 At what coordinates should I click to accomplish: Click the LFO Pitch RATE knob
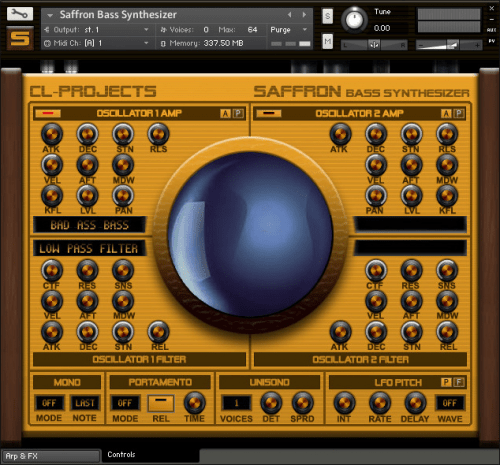pos(380,403)
